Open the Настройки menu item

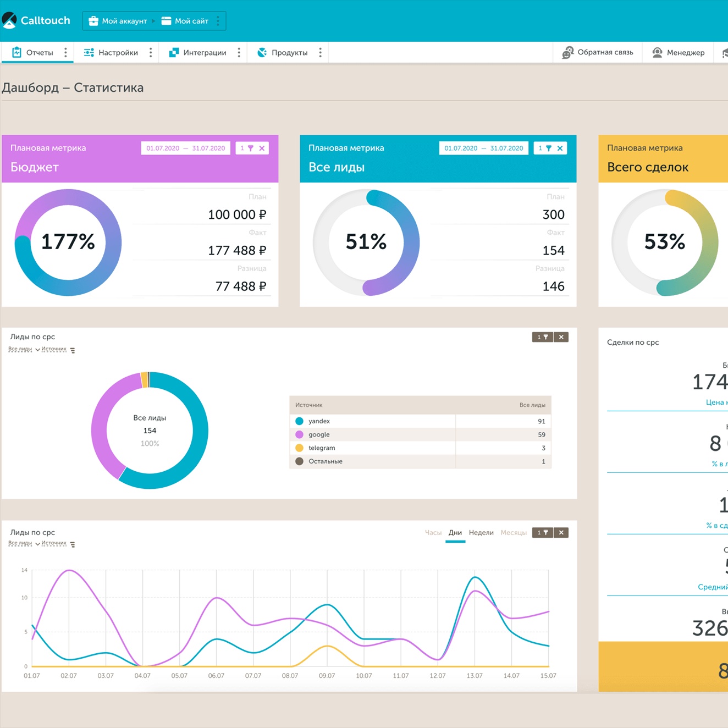pyautogui.click(x=111, y=53)
